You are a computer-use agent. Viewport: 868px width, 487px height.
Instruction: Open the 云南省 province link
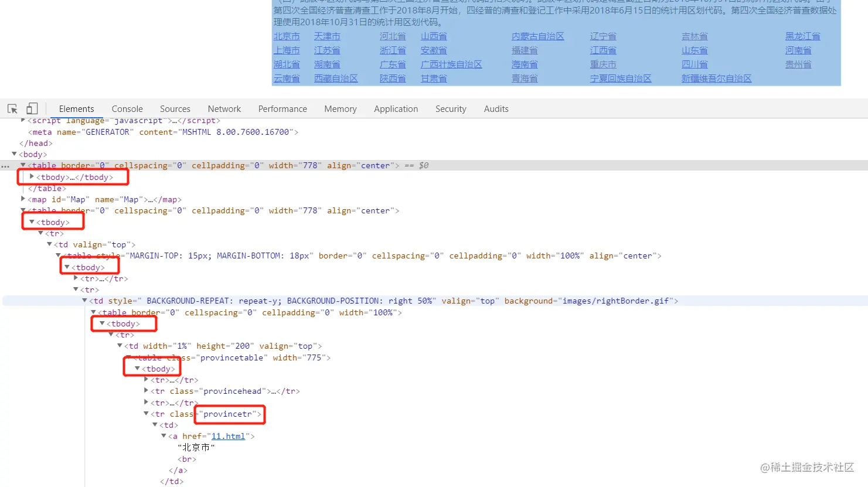(x=287, y=79)
